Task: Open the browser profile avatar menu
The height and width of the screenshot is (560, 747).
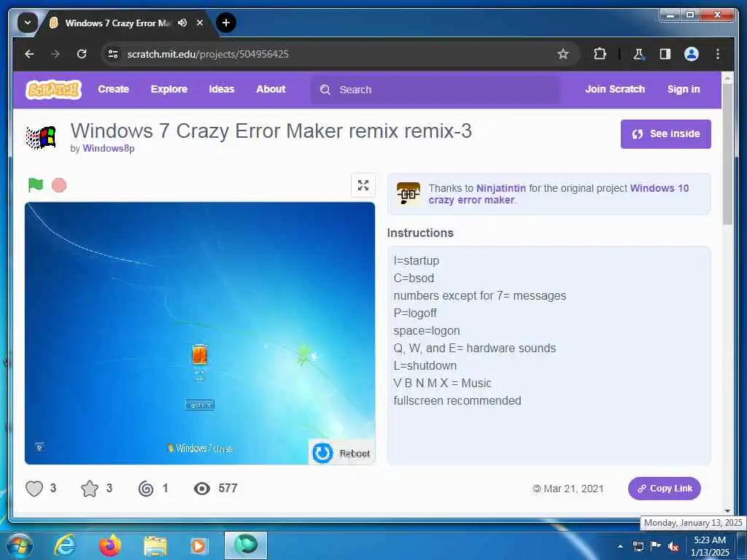Action: (692, 54)
